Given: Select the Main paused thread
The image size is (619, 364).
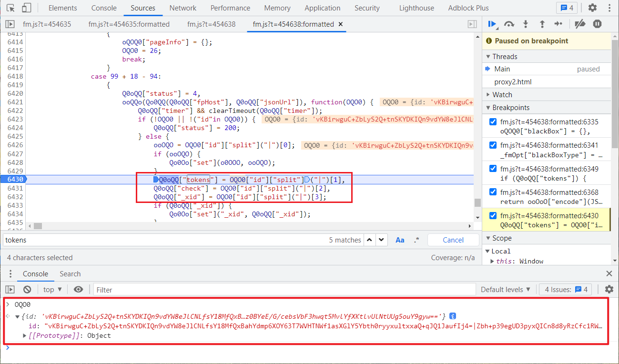Looking at the screenshot, I should coord(547,69).
